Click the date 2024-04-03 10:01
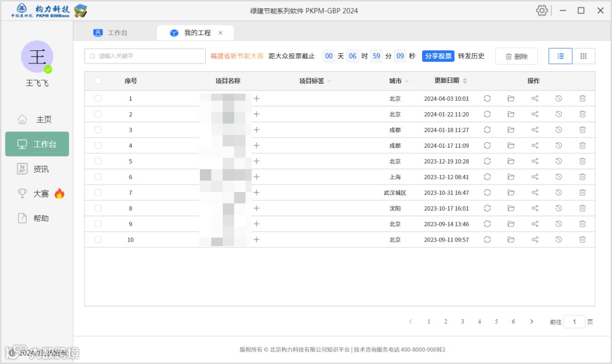The width and height of the screenshot is (612, 364). 446,99
